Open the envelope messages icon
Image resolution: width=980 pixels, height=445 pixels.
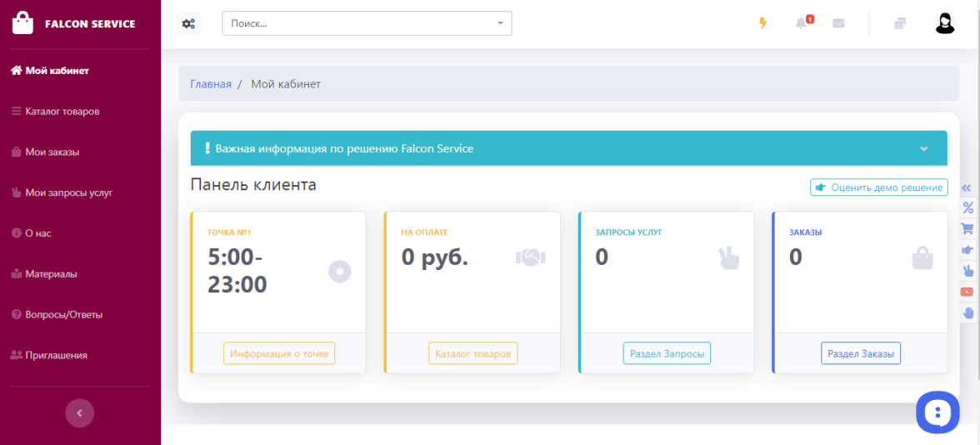tap(838, 23)
